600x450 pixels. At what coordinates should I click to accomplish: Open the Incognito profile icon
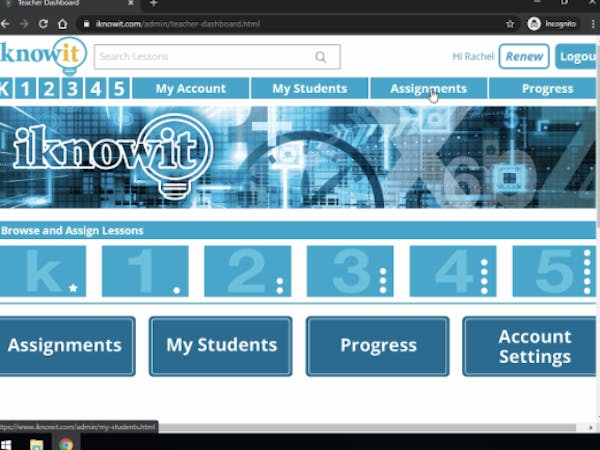click(533, 24)
